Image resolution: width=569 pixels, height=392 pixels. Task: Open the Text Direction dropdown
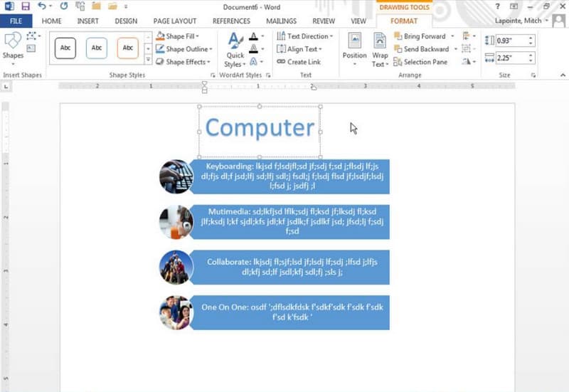305,36
